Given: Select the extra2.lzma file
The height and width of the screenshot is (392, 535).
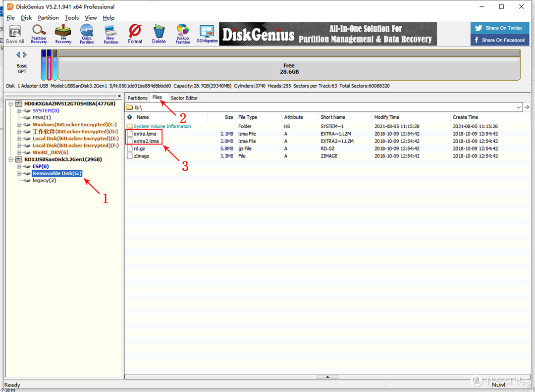Looking at the screenshot, I should coord(146,141).
